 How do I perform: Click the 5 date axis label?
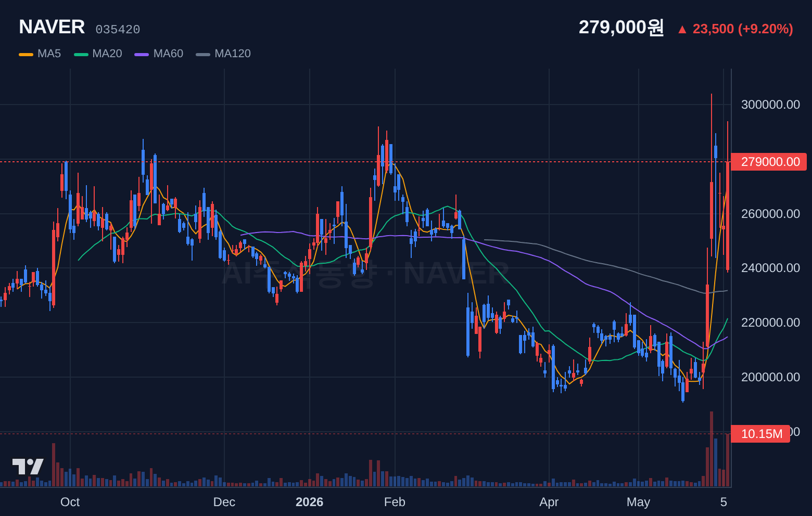pos(724,502)
